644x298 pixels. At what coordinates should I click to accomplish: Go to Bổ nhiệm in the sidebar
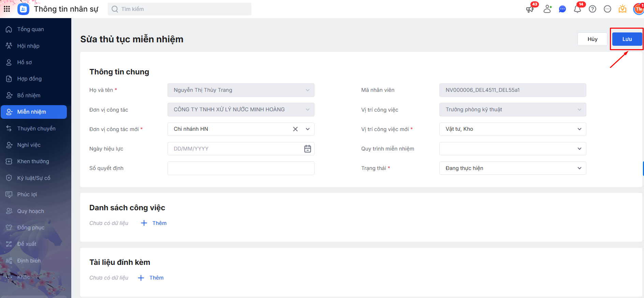click(x=29, y=95)
